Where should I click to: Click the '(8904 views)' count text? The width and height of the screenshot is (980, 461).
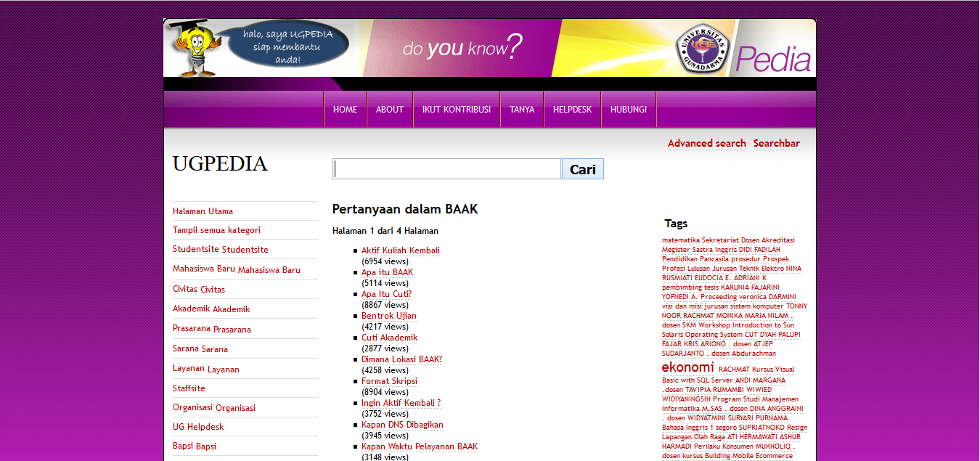(385, 392)
